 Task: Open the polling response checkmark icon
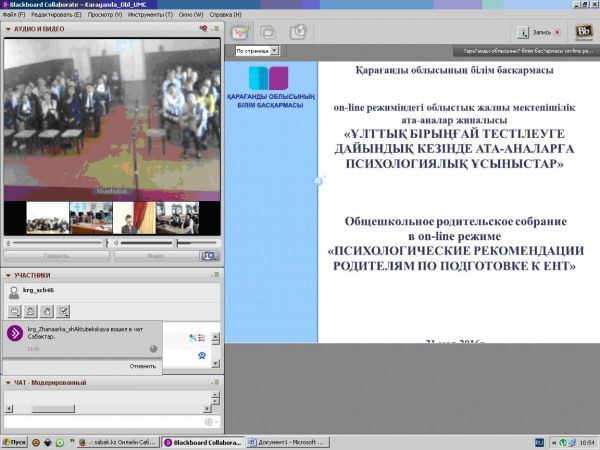point(63,311)
